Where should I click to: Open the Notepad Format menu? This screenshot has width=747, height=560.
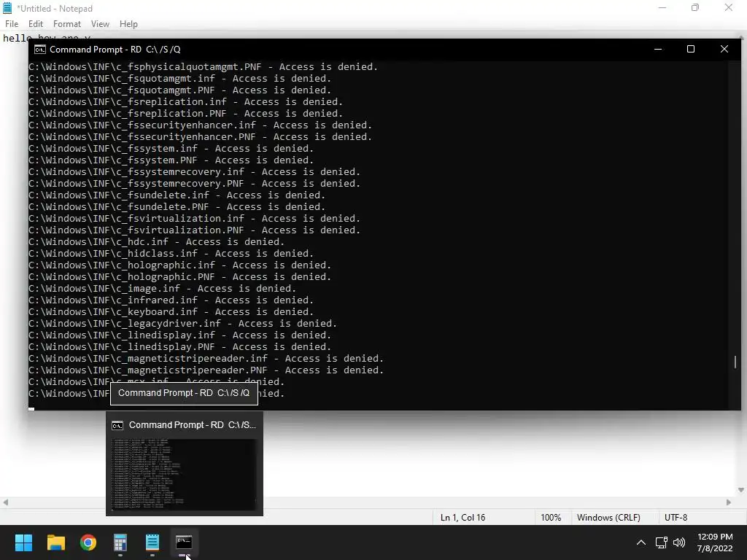[66, 24]
